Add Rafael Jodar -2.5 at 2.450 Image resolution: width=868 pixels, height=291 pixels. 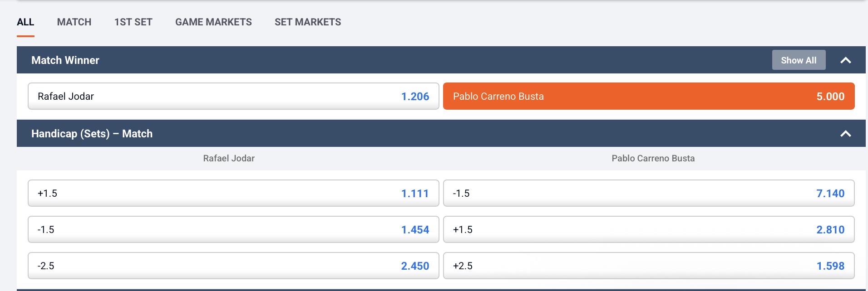pyautogui.click(x=233, y=266)
